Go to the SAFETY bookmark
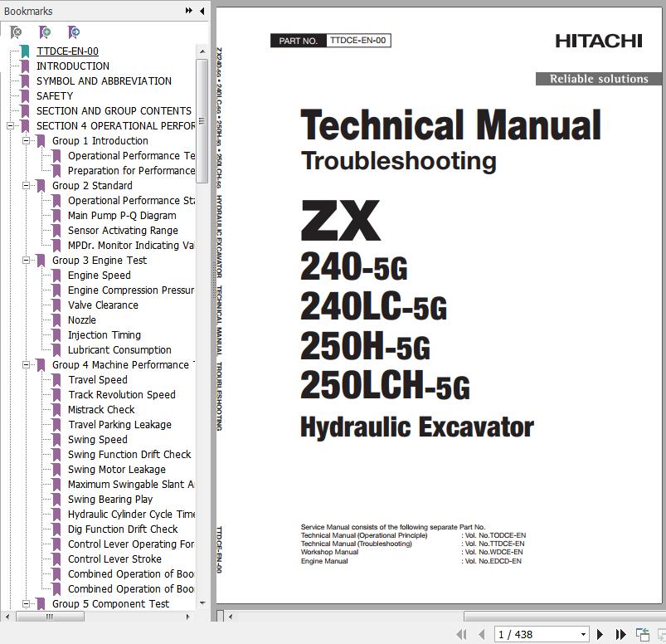666x644 pixels. pyautogui.click(x=55, y=95)
